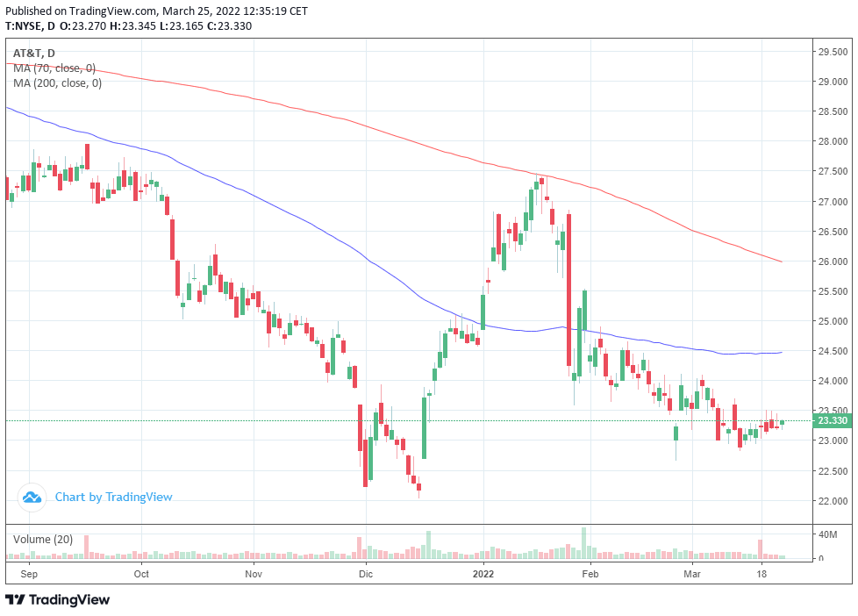The height and width of the screenshot is (616, 858).
Task: Click the 2022 date axis label
Action: click(483, 574)
